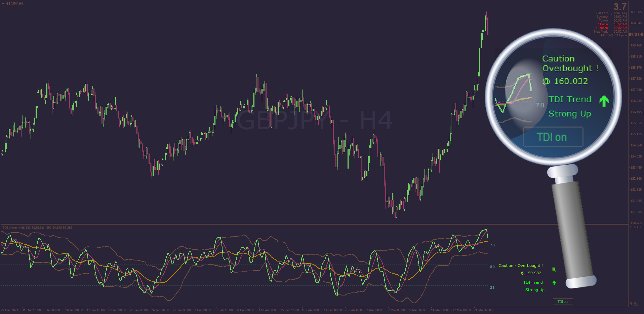Click the level 23 oversold label
This screenshot has width=644, height=314.
[492, 288]
